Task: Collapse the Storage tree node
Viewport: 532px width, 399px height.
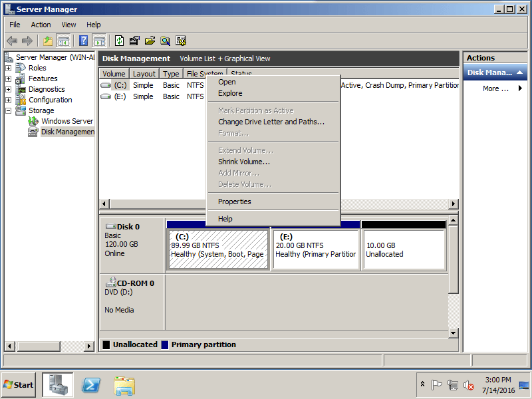Action: coord(9,110)
